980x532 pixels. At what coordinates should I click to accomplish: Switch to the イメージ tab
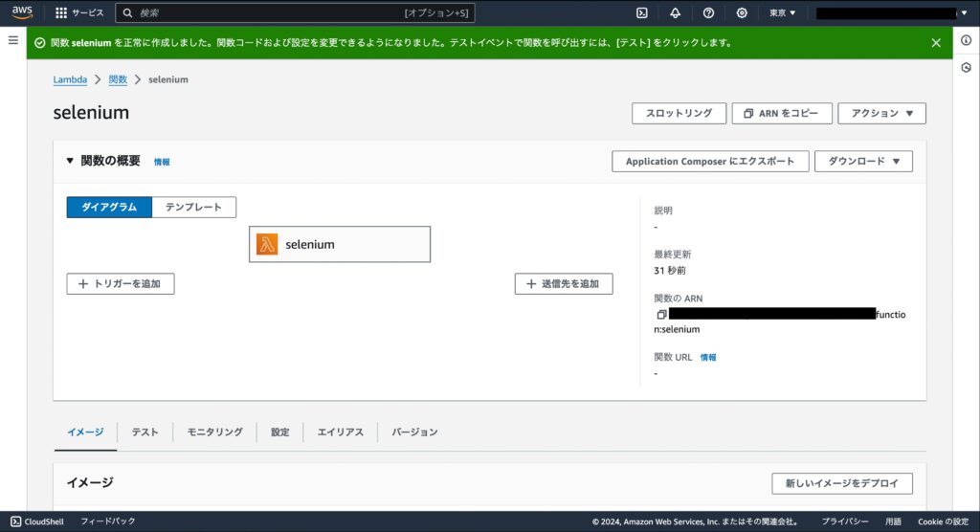click(85, 432)
